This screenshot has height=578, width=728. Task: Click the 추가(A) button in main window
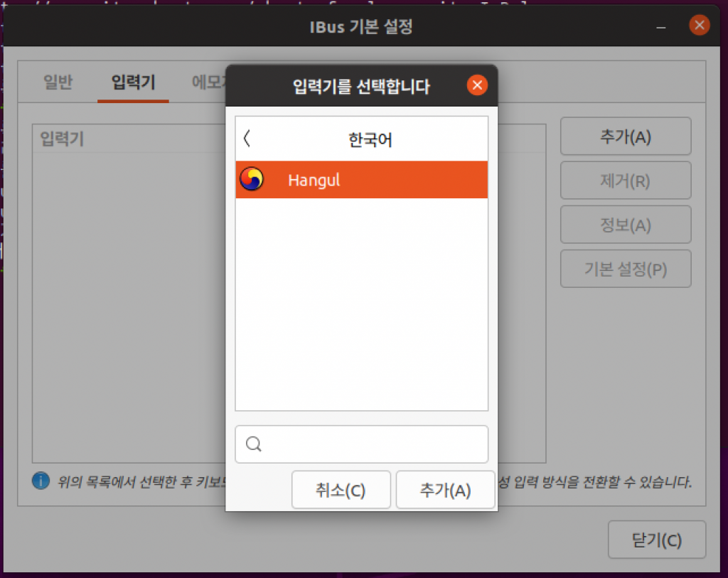pyautogui.click(x=626, y=136)
